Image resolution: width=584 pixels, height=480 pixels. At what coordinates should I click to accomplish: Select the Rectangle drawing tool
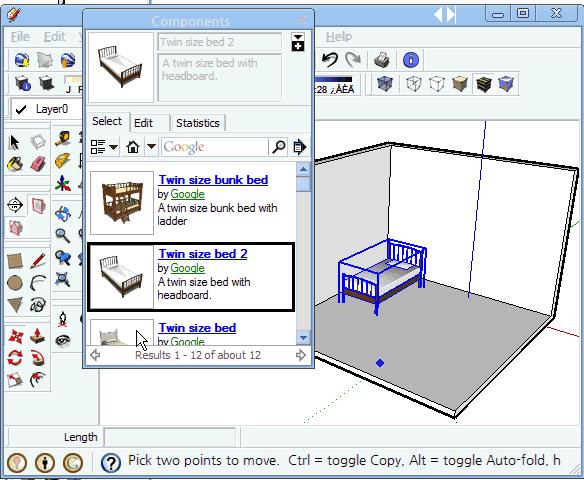15,261
